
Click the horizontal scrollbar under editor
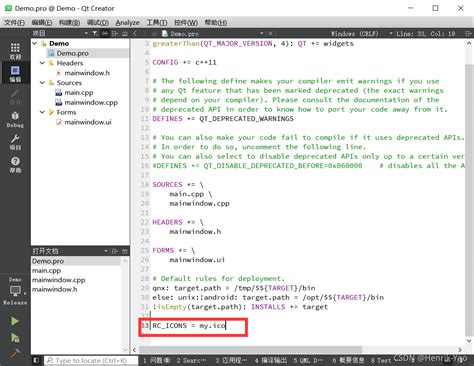pyautogui.click(x=250, y=350)
